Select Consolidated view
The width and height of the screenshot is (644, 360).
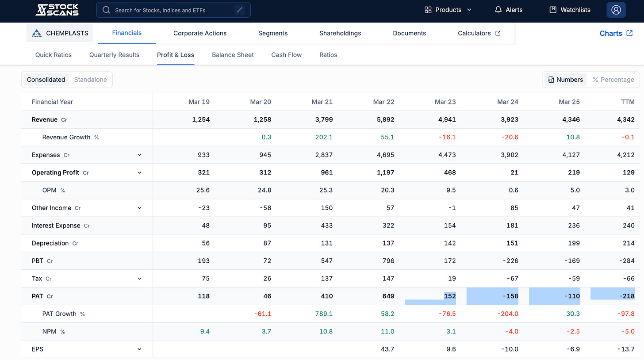point(46,80)
